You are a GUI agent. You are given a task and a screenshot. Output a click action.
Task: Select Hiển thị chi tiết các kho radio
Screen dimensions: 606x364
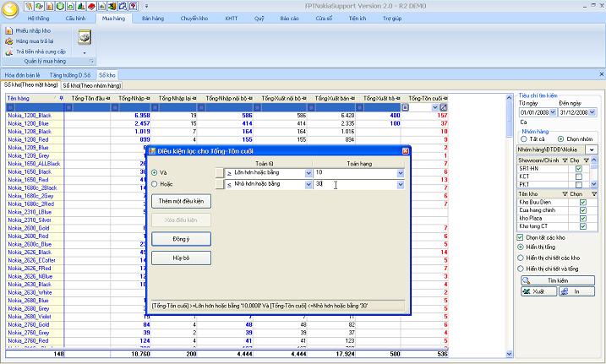click(x=520, y=258)
